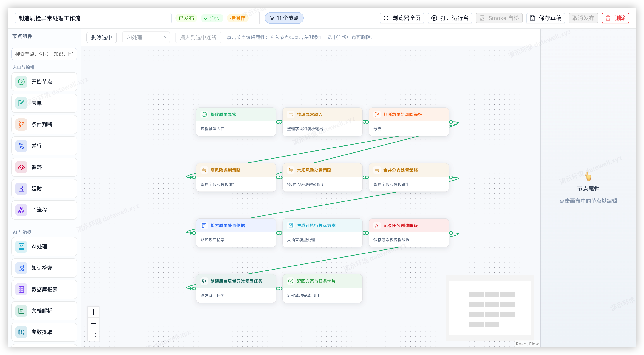
Task: Click the 数据库报表 icon
Action: pyautogui.click(x=21, y=289)
